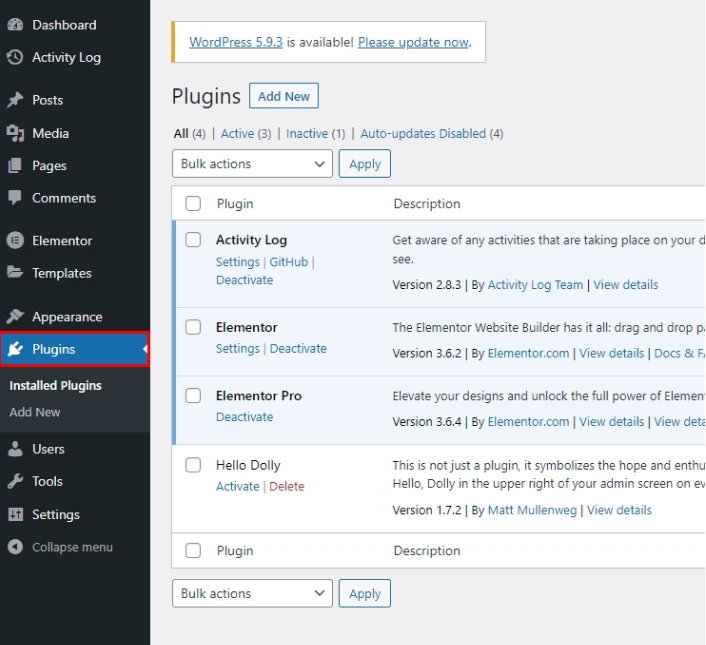Tick the Hello Dolly plugin checkbox

[x=193, y=465]
